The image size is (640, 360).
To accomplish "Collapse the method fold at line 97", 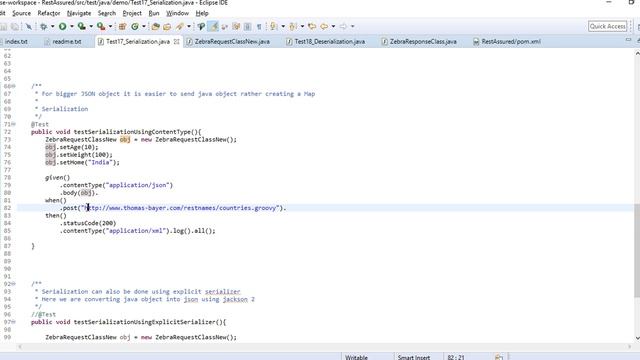I will click(x=14, y=322).
